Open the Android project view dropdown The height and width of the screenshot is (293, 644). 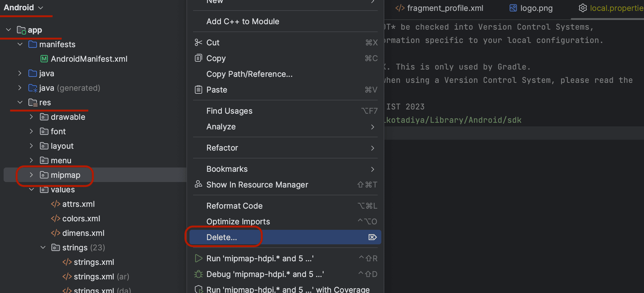tap(24, 8)
